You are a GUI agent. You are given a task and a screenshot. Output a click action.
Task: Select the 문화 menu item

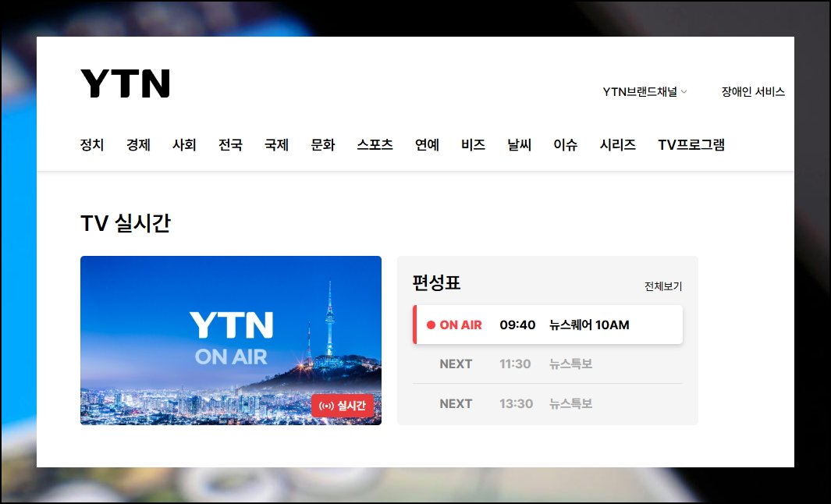pyautogui.click(x=323, y=144)
